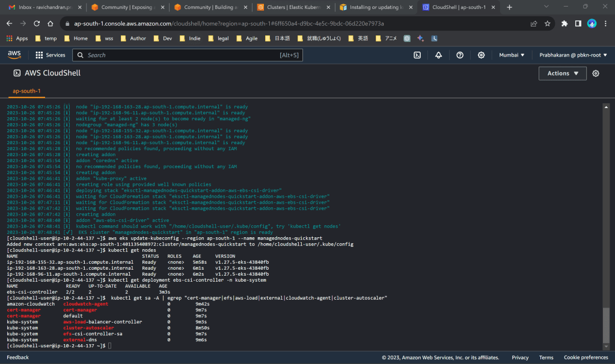Click the CloudShell icon in AWS header

pyautogui.click(x=417, y=55)
